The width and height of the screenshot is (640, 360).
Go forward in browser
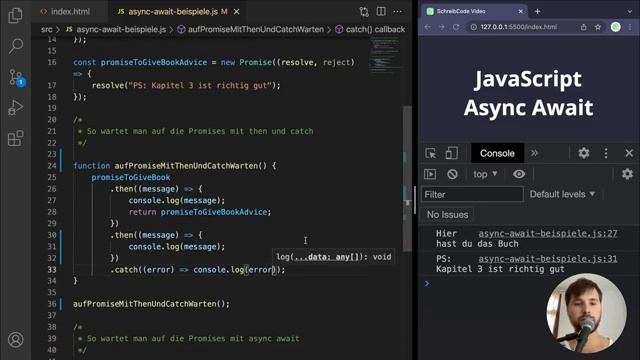(442, 27)
